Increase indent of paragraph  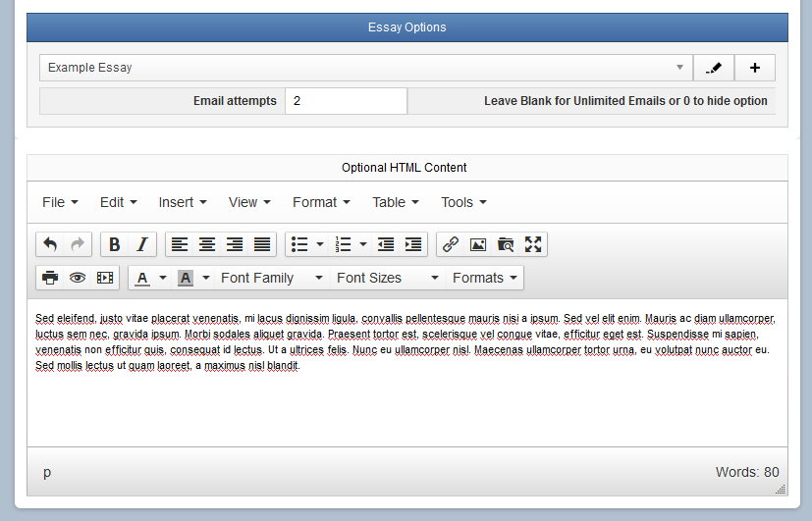(x=413, y=244)
